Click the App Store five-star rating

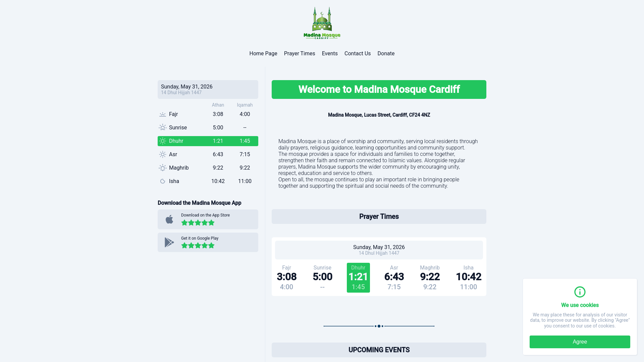coord(198,223)
